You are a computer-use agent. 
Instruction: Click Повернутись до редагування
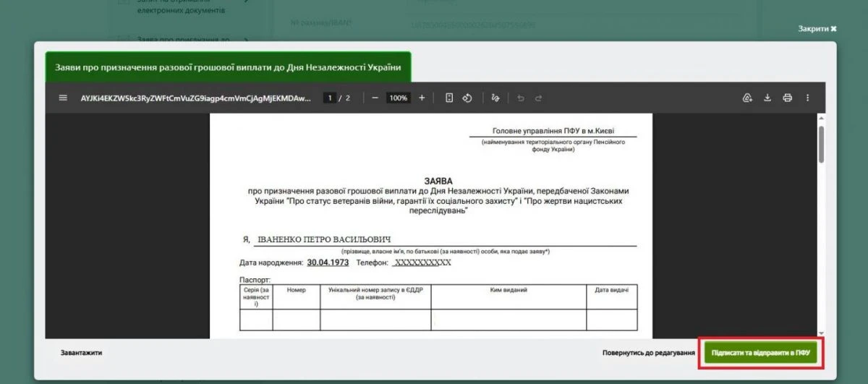(x=649, y=353)
